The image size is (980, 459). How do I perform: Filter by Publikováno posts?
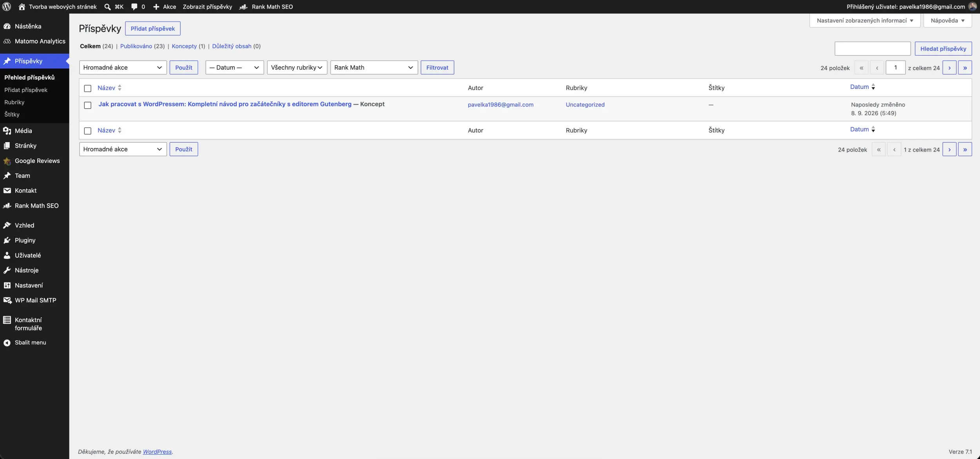tap(136, 46)
